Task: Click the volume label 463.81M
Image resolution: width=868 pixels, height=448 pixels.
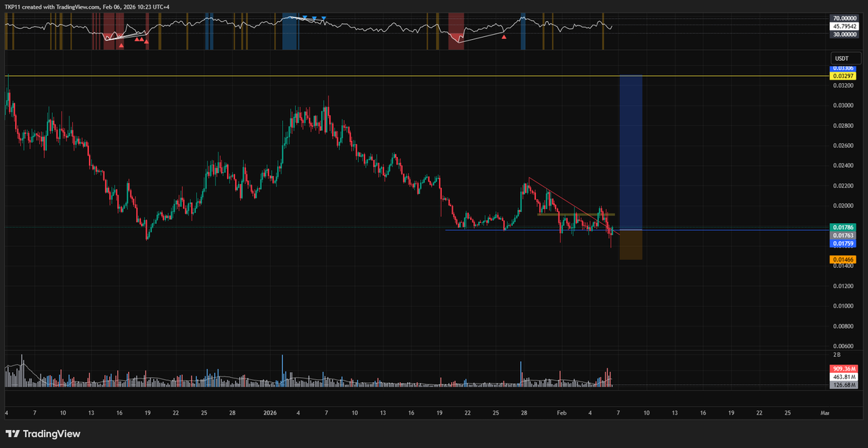Action: click(x=845, y=376)
